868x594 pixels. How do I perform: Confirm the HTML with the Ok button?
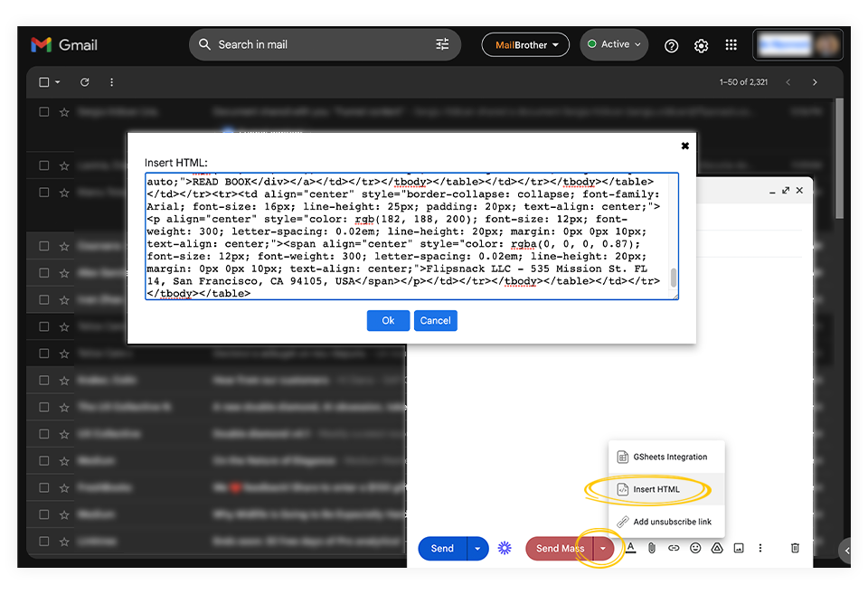388,320
